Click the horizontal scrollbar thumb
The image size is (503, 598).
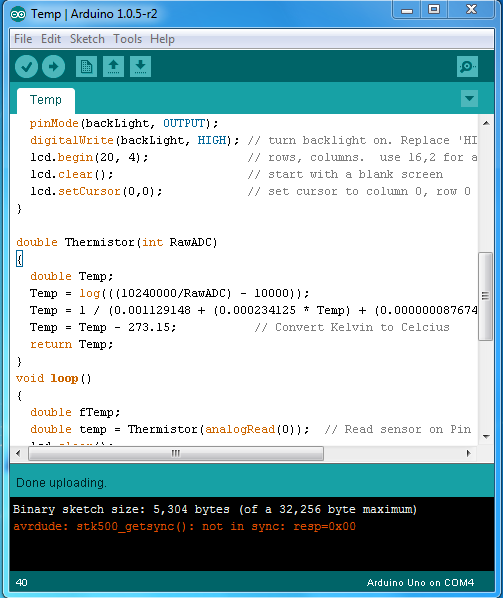tap(176, 453)
